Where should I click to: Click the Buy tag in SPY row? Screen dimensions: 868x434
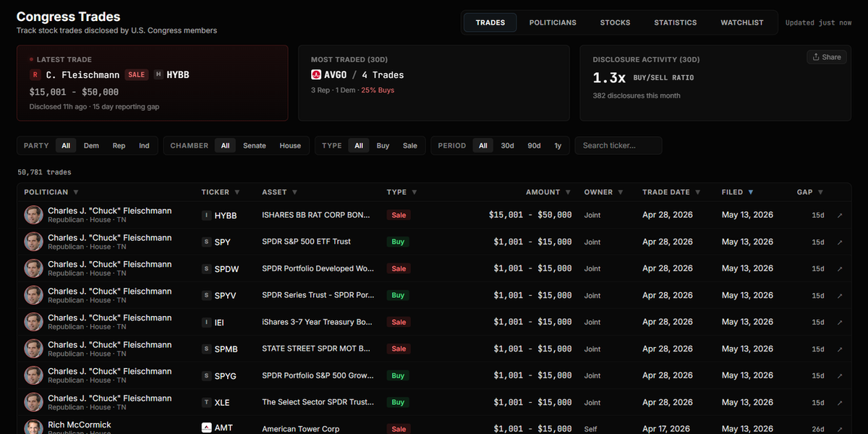pyautogui.click(x=398, y=242)
